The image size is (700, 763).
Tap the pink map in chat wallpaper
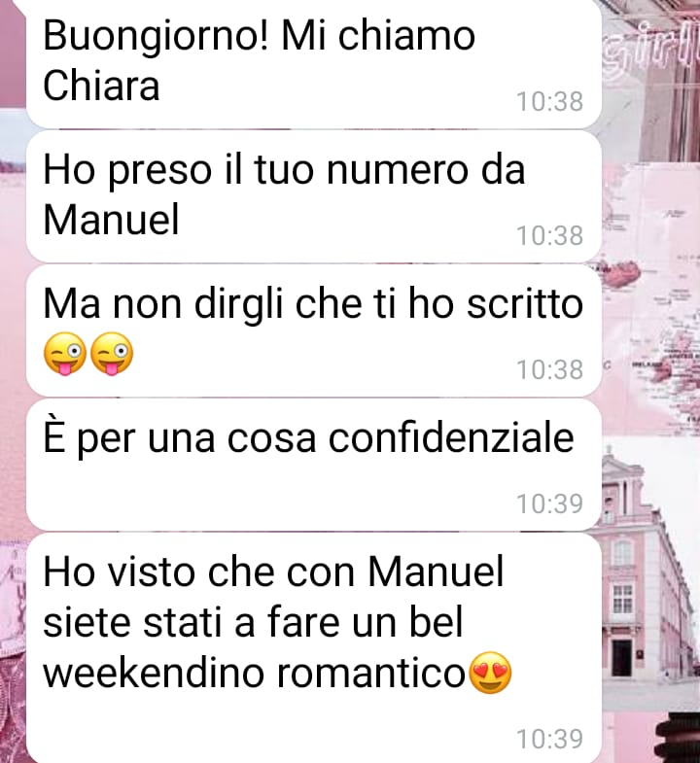click(x=651, y=301)
